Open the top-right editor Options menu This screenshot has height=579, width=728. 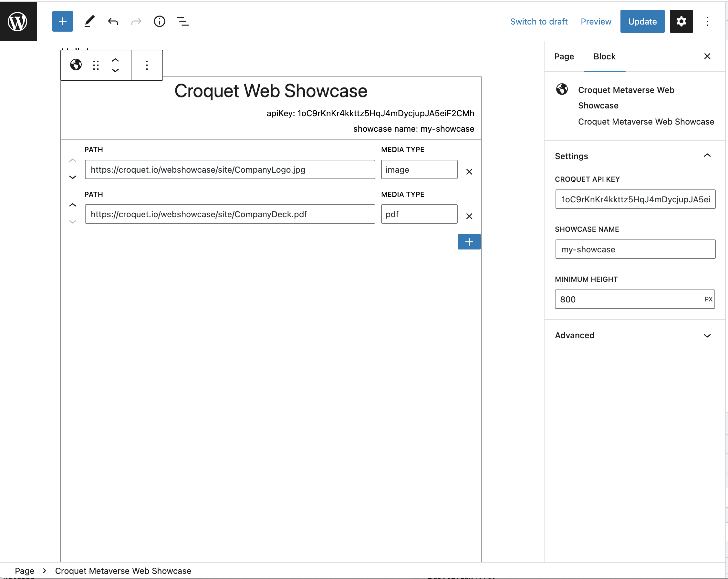707,22
